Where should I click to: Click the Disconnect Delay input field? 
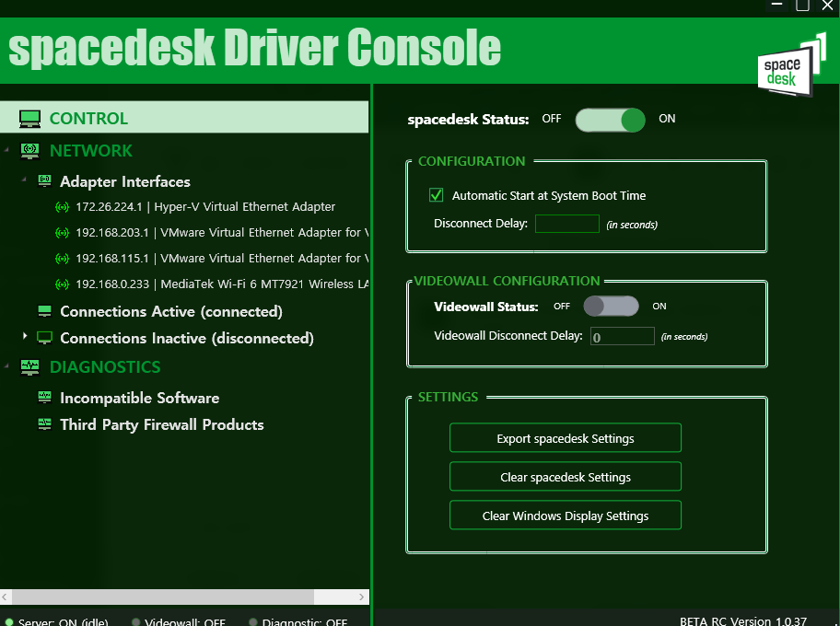pyautogui.click(x=567, y=224)
